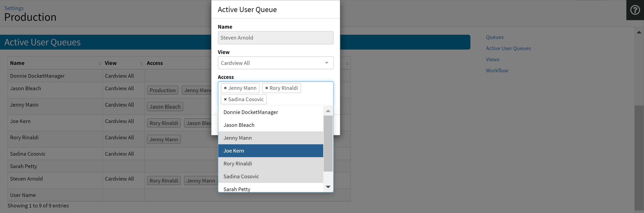Open the Cardview All view dropdown
This screenshot has height=213, width=644.
pyautogui.click(x=275, y=63)
